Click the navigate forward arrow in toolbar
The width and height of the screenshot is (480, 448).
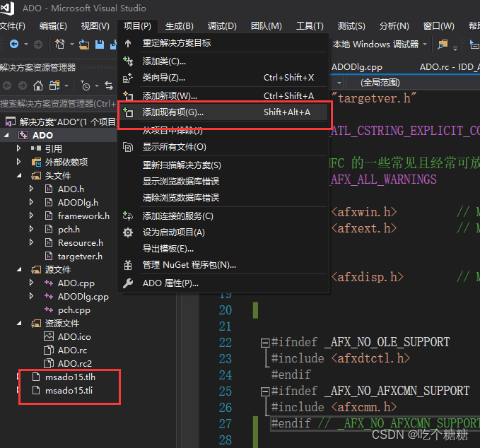pyautogui.click(x=38, y=45)
